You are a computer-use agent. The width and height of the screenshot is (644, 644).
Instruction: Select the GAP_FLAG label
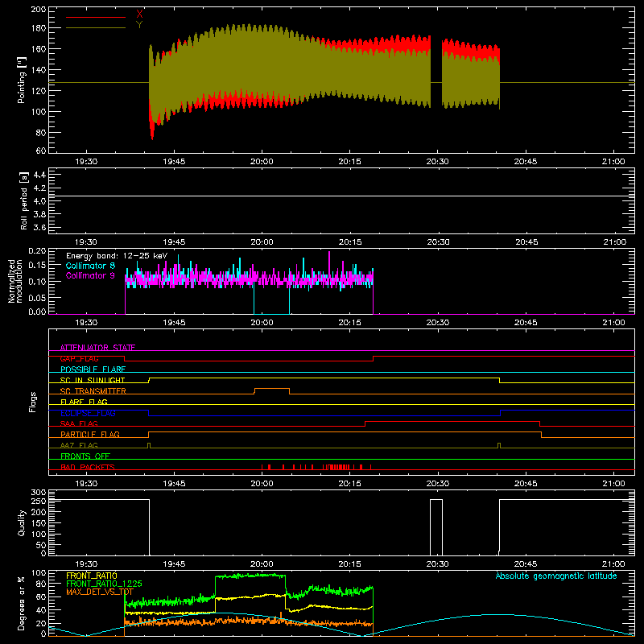(x=80, y=358)
